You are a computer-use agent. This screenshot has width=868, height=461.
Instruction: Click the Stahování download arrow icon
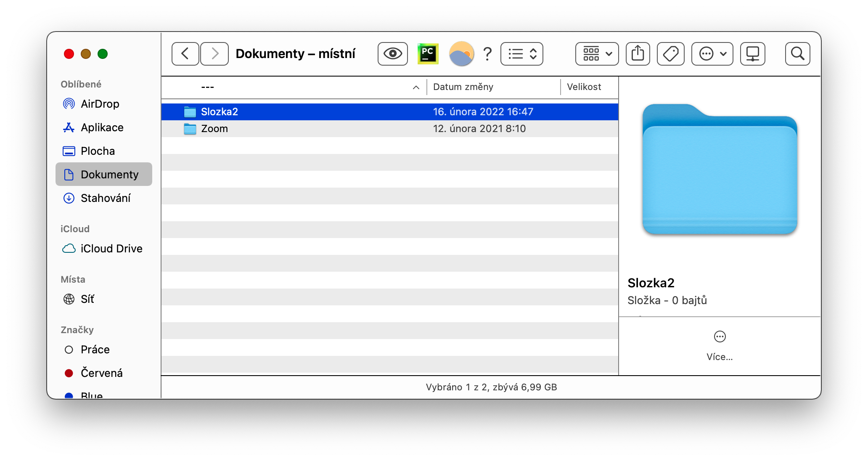click(69, 198)
